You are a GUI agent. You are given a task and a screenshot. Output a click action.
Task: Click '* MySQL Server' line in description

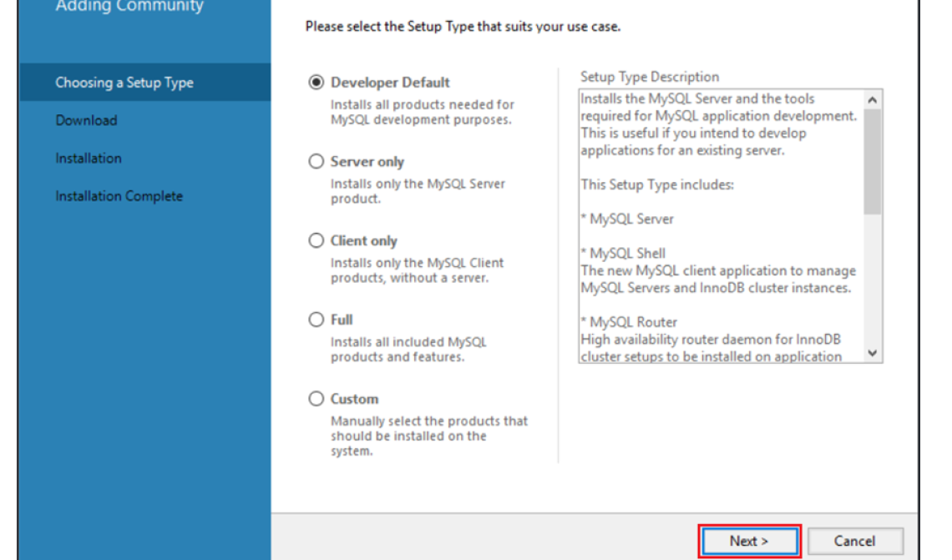pos(627,219)
